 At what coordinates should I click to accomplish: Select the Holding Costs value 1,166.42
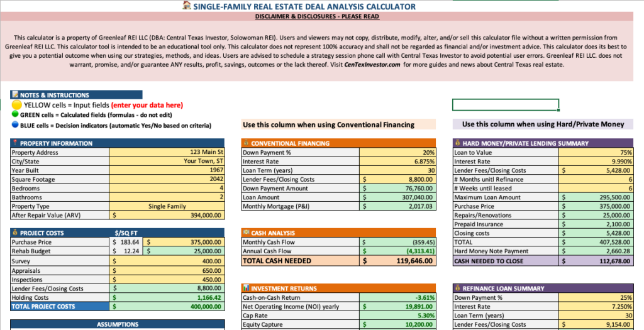pyautogui.click(x=167, y=297)
